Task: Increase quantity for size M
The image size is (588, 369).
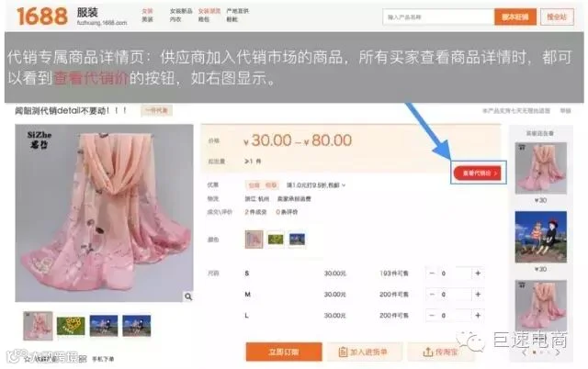Action: (x=478, y=295)
